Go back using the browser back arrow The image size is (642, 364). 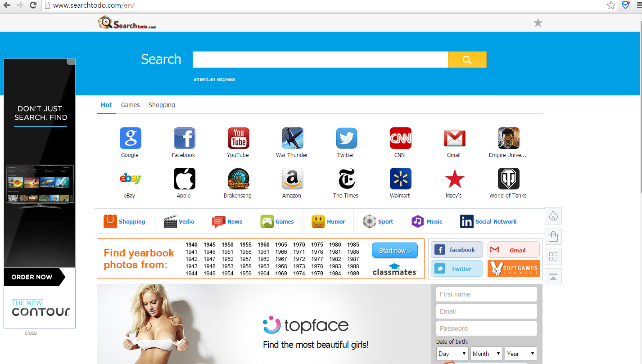point(6,5)
